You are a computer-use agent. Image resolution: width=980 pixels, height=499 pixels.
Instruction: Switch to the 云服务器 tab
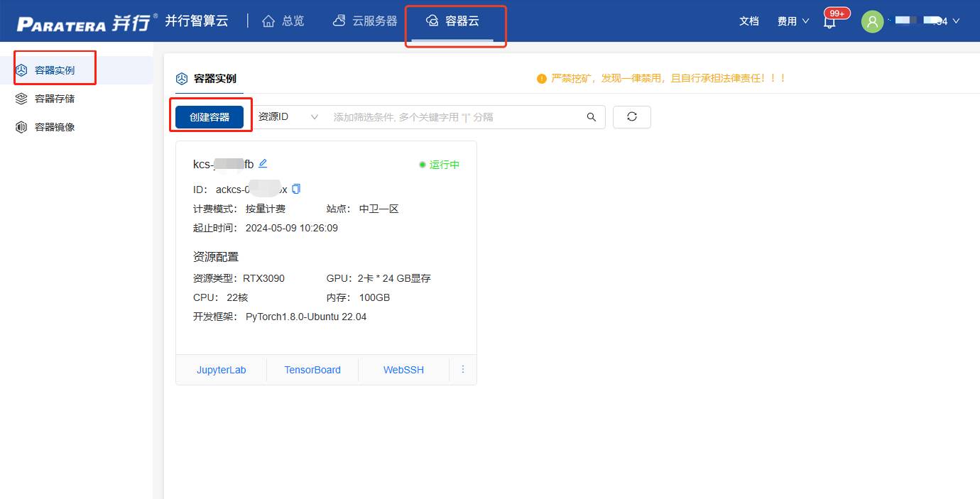click(x=365, y=21)
